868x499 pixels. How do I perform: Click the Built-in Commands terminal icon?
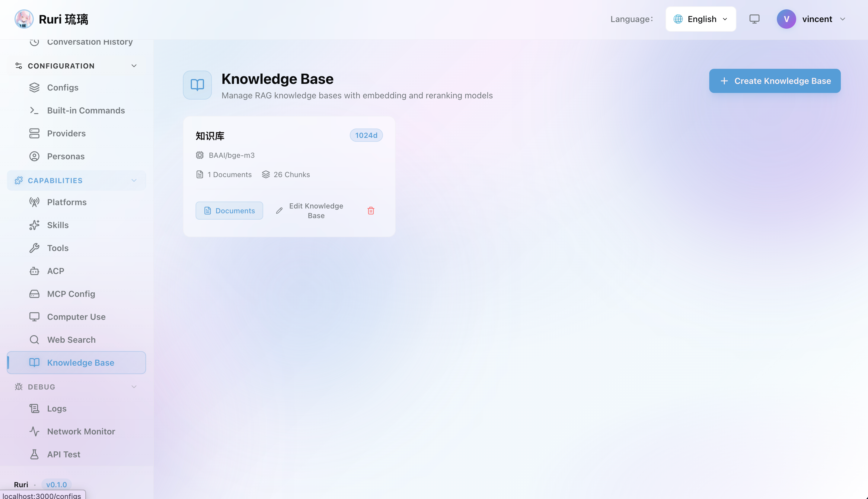tap(34, 110)
